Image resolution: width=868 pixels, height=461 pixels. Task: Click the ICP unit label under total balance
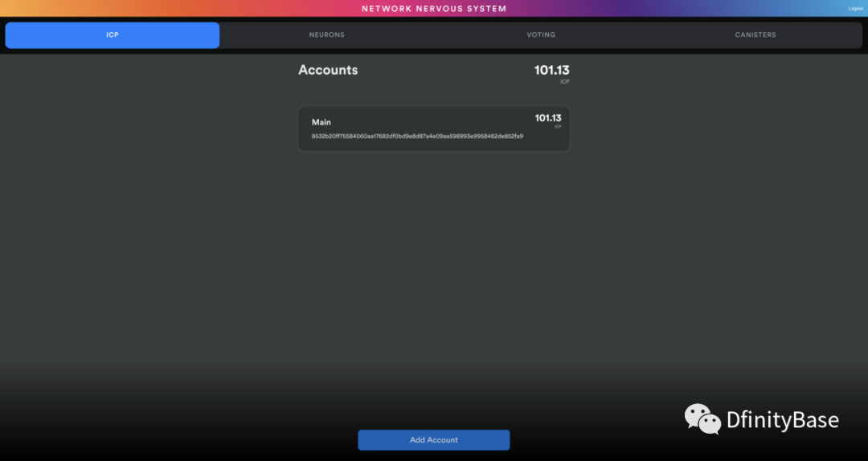[x=564, y=82]
